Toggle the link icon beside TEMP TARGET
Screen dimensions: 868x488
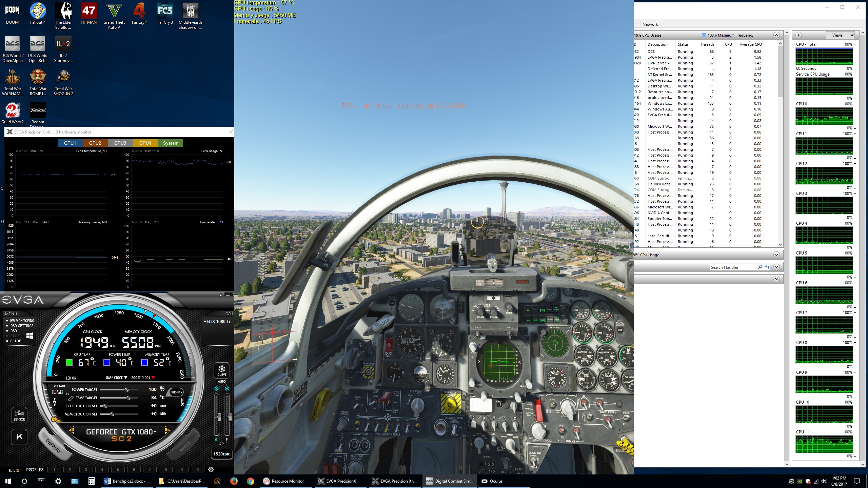pos(71,398)
